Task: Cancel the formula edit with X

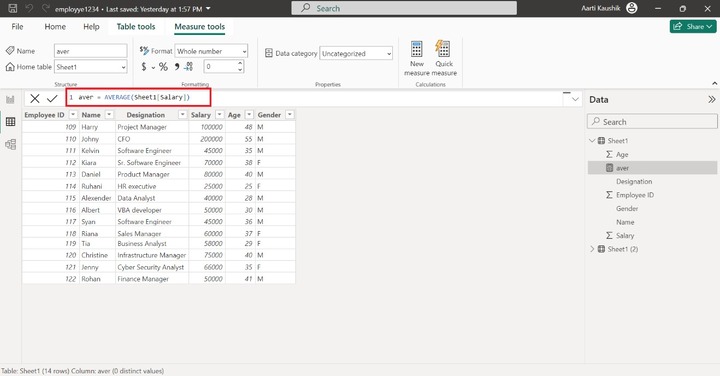Action: pos(35,98)
